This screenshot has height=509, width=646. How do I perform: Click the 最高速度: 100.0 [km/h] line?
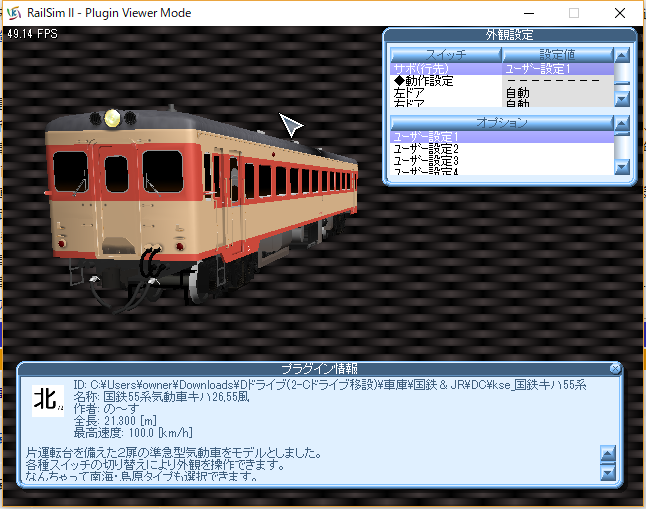[x=133, y=433]
